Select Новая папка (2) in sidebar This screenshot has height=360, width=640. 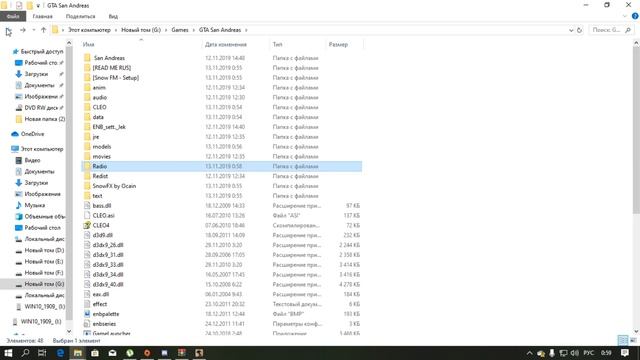(x=44, y=119)
